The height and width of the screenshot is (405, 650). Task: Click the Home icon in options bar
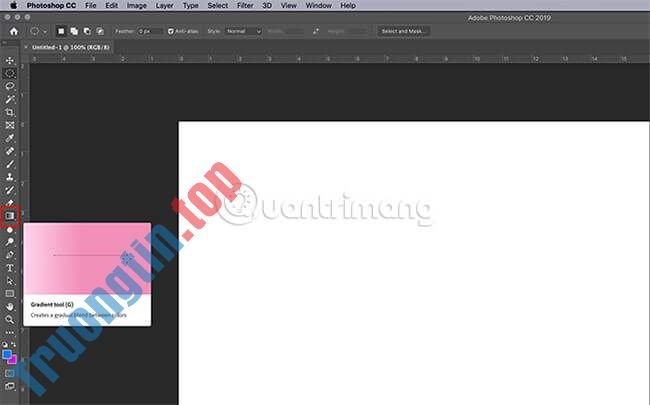(x=14, y=31)
